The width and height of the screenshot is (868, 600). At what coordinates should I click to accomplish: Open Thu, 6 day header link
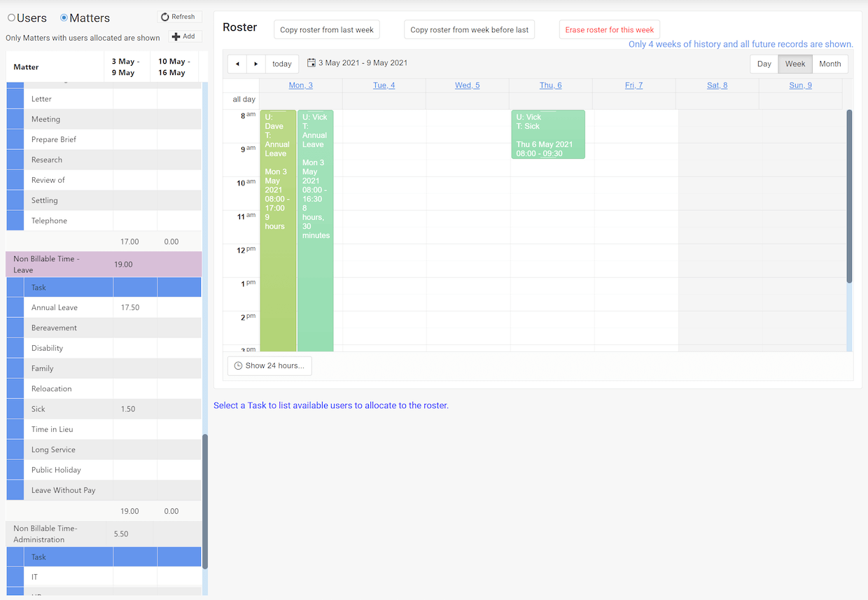click(551, 85)
